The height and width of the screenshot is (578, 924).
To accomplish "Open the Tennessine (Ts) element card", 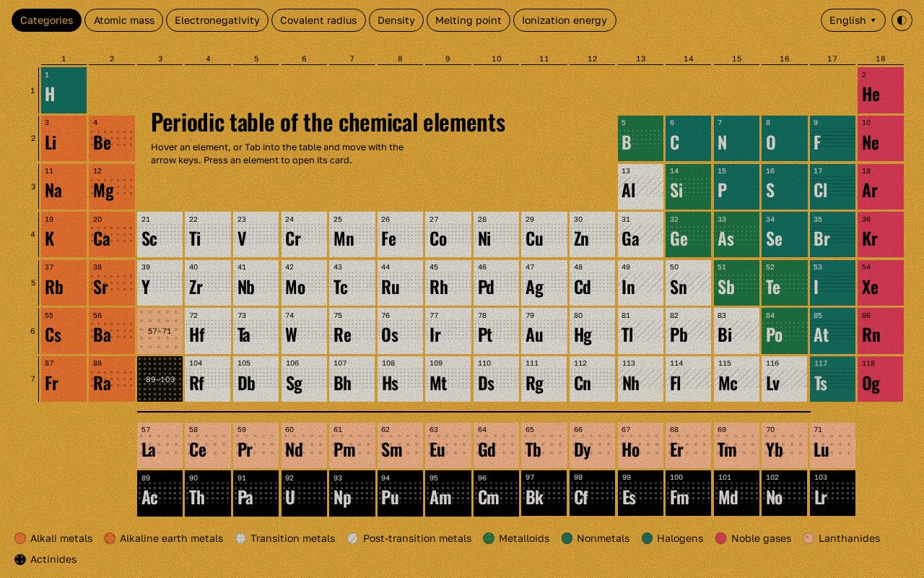I will pos(832,379).
